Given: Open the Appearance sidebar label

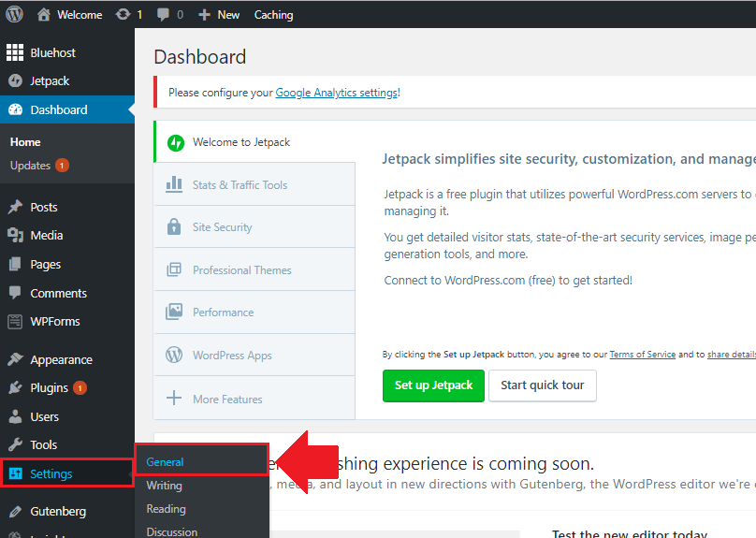Looking at the screenshot, I should point(61,359).
